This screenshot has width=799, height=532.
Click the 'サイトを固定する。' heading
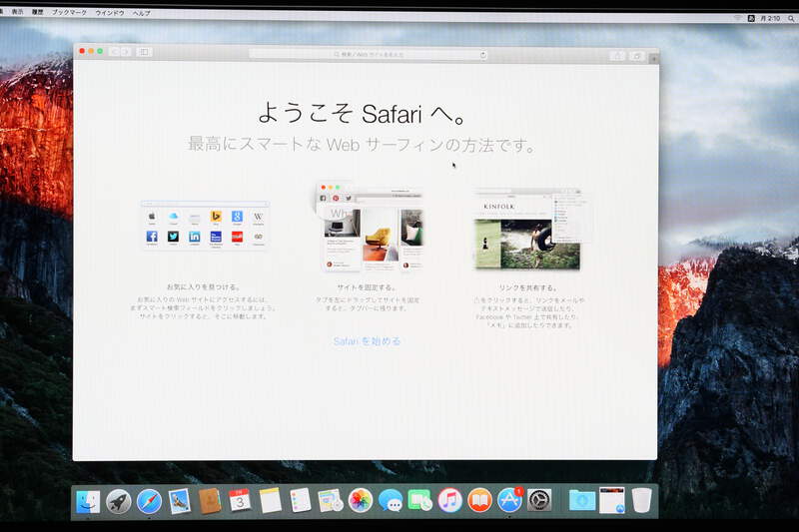coord(367,287)
